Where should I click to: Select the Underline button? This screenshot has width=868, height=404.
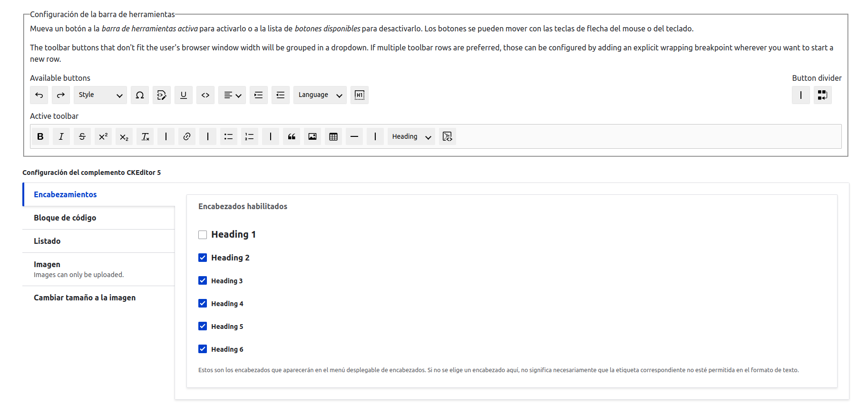[184, 95]
